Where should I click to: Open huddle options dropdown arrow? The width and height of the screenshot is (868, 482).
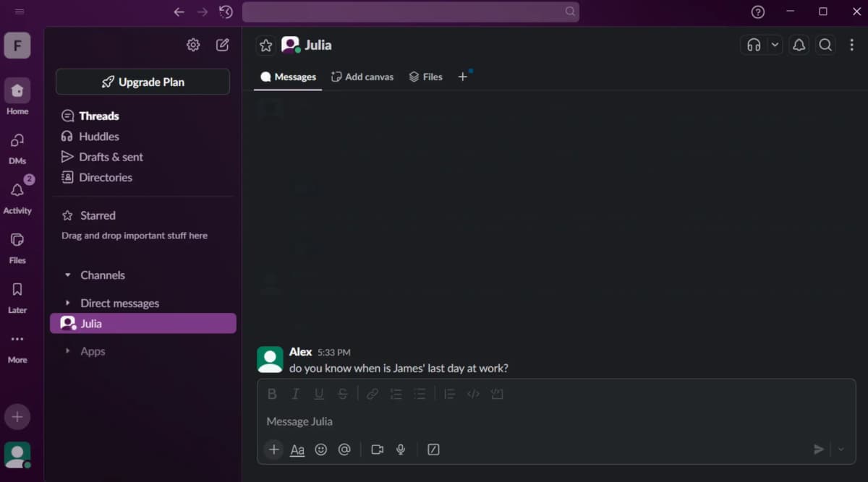(775, 45)
